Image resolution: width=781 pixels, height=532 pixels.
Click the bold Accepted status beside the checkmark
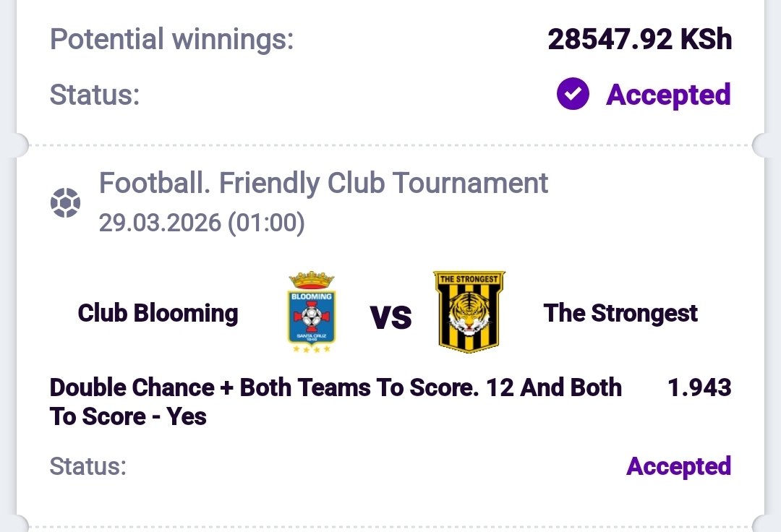[x=668, y=95]
